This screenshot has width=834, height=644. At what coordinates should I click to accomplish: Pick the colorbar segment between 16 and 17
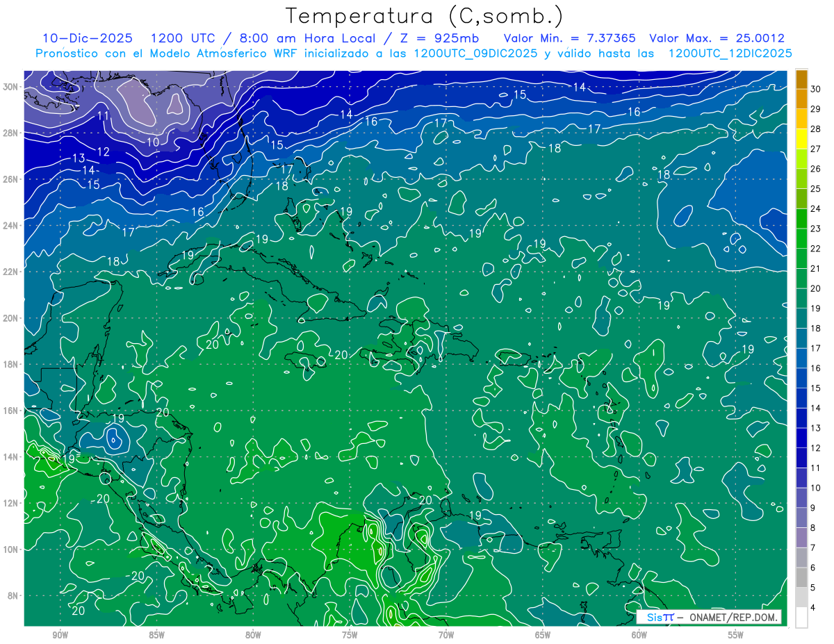[x=801, y=358]
